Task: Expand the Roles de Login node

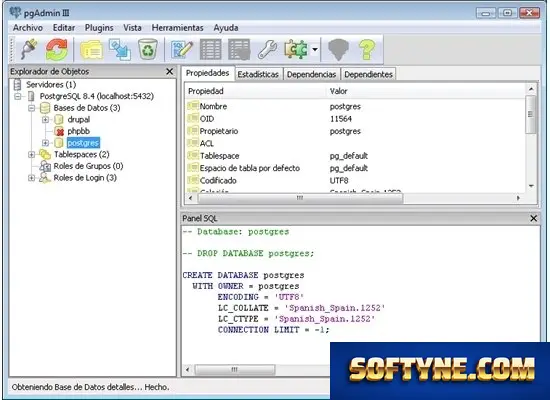Action: coord(32,178)
